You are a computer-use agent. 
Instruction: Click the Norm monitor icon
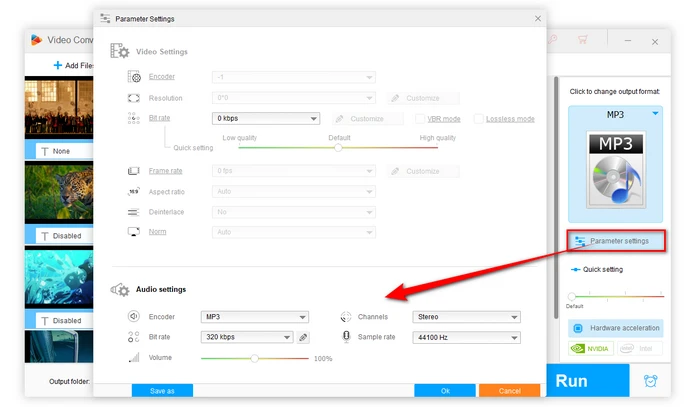coord(134,232)
